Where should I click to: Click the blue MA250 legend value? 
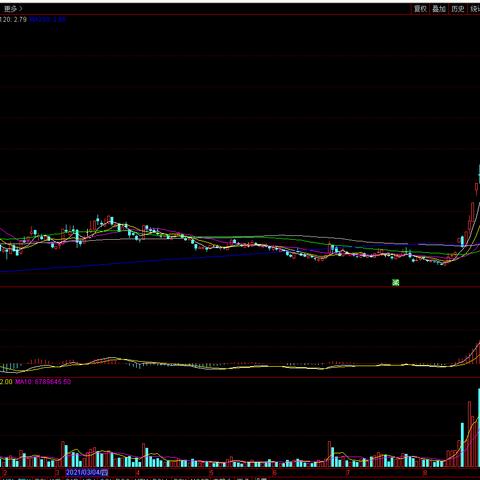coord(47,20)
